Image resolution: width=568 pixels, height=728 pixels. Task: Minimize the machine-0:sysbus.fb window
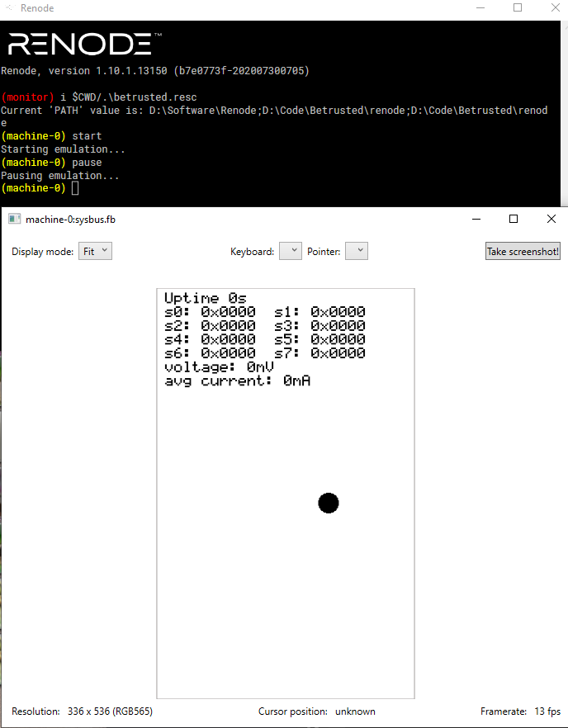[x=476, y=220]
